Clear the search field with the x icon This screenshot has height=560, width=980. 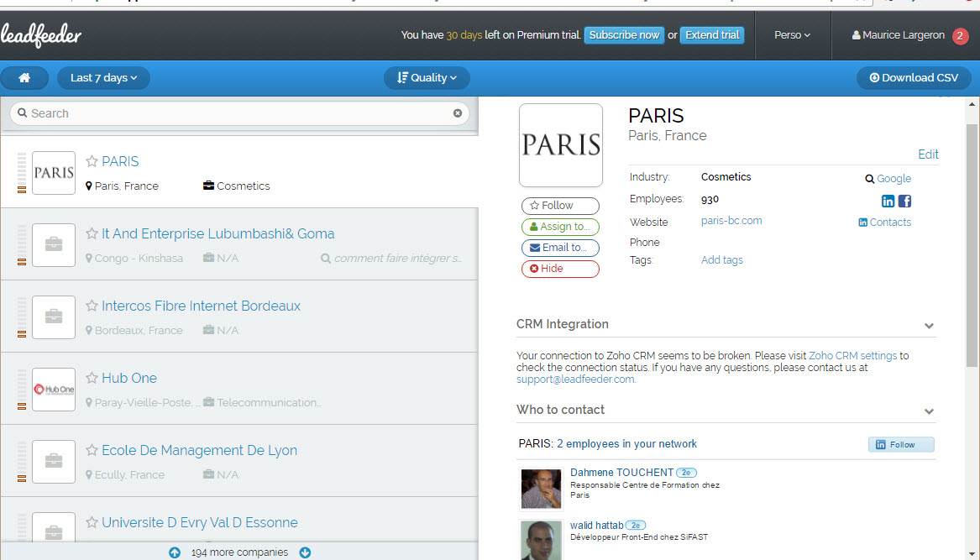point(458,113)
